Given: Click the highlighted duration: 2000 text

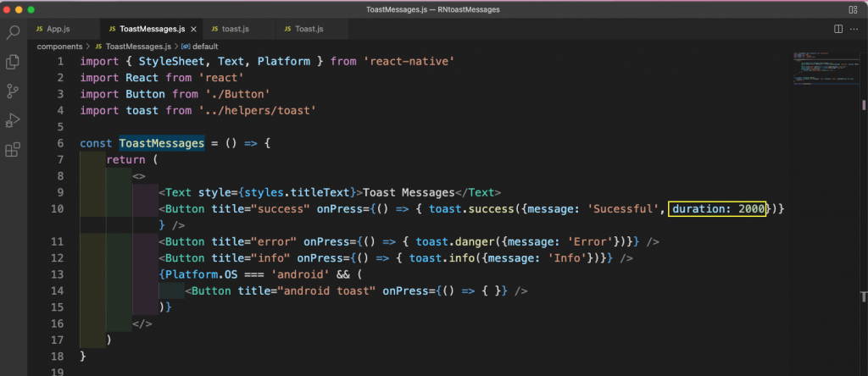Looking at the screenshot, I should pyautogui.click(x=717, y=208).
